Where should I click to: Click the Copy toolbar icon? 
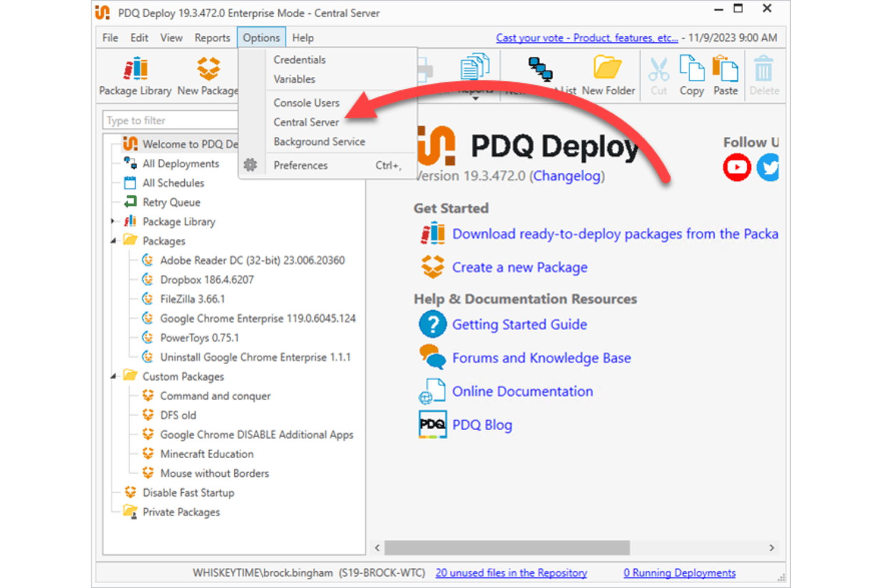click(x=692, y=69)
